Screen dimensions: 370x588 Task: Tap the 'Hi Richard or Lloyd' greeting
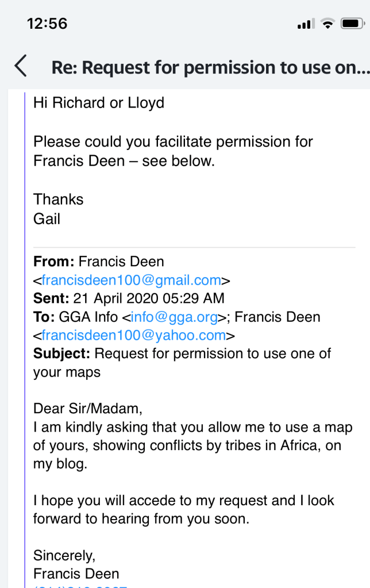[99, 103]
